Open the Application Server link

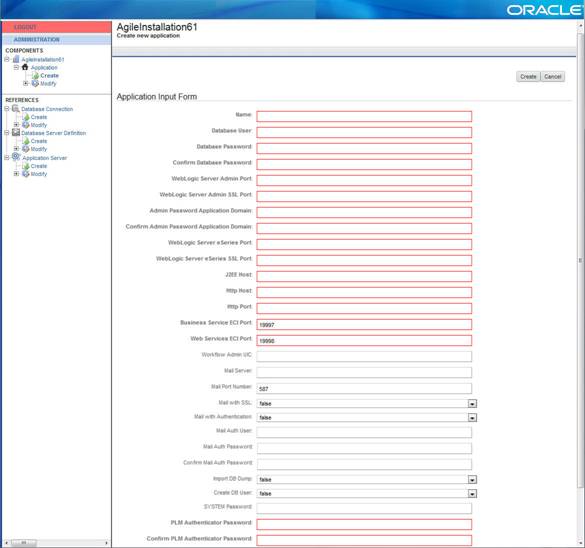click(x=44, y=158)
